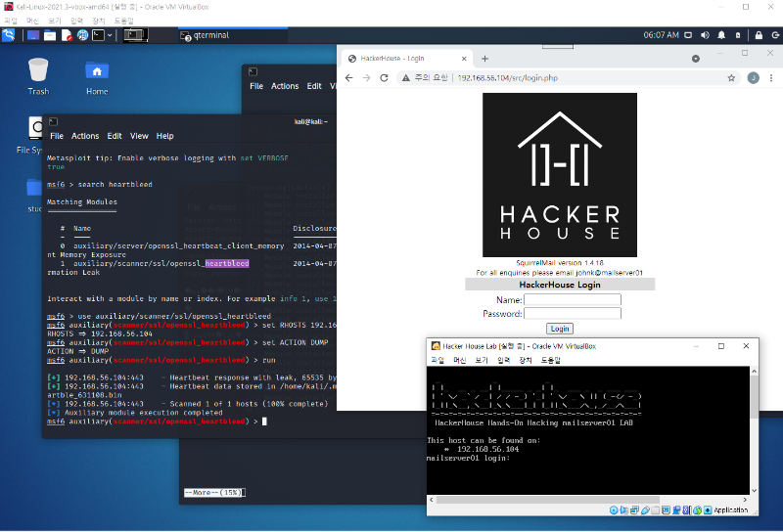Open Actions menu in msfconsole terminal window
The image size is (783, 532).
point(85,136)
